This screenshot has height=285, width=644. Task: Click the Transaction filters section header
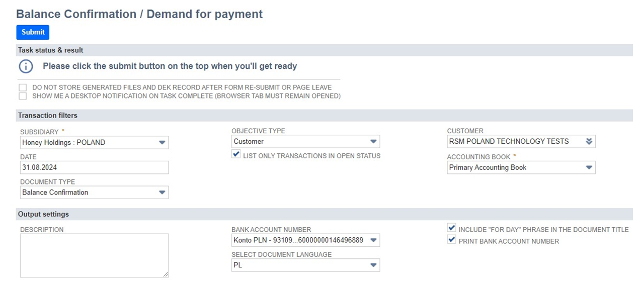pyautogui.click(x=48, y=116)
